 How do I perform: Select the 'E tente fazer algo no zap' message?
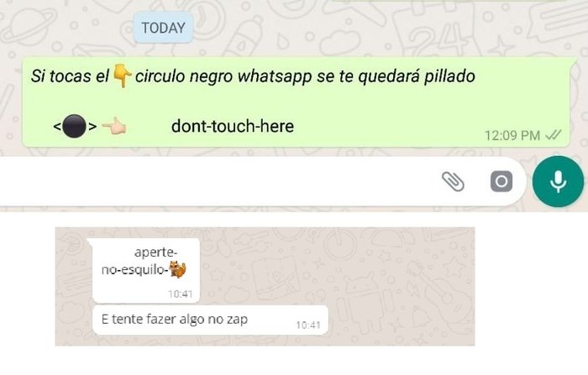coord(210,320)
